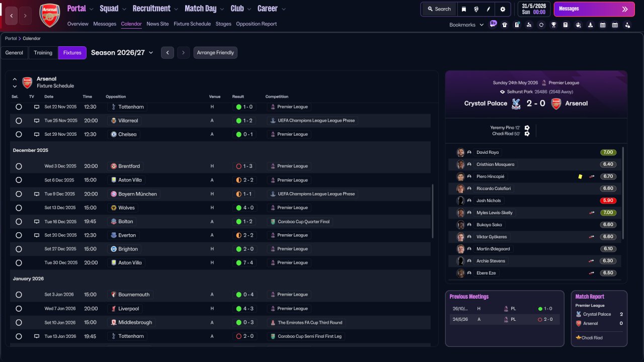This screenshot has width=644, height=362.
Task: Open the Portal breadcrumb link
Action: [x=11, y=38]
